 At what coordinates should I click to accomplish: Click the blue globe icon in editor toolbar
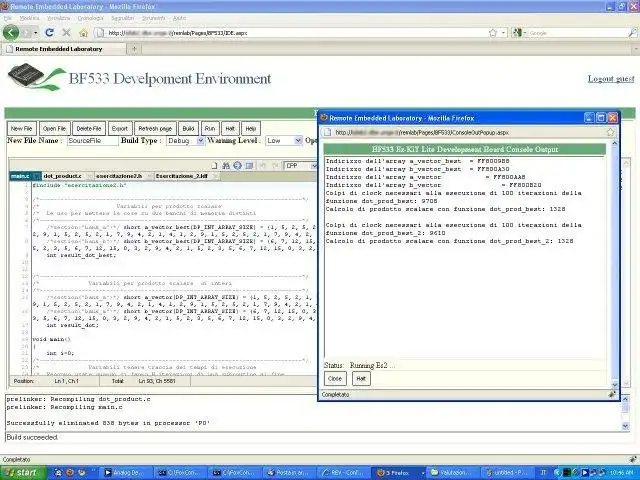(237, 165)
